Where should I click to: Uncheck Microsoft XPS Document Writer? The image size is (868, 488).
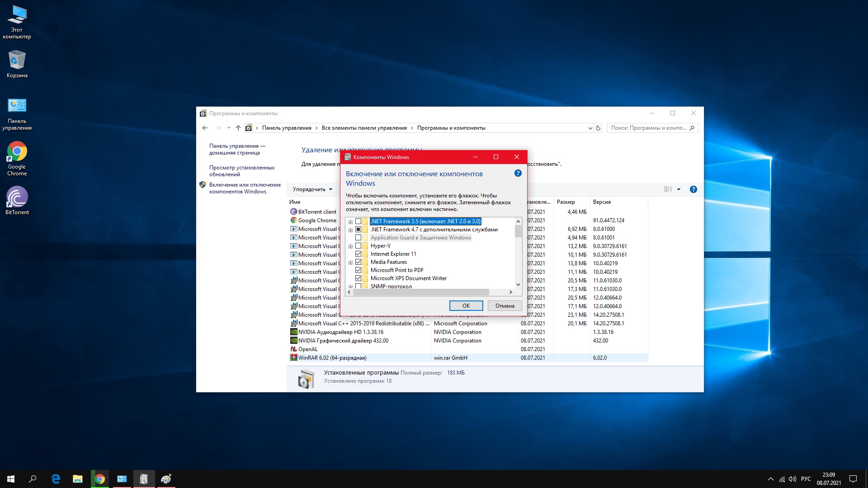359,278
